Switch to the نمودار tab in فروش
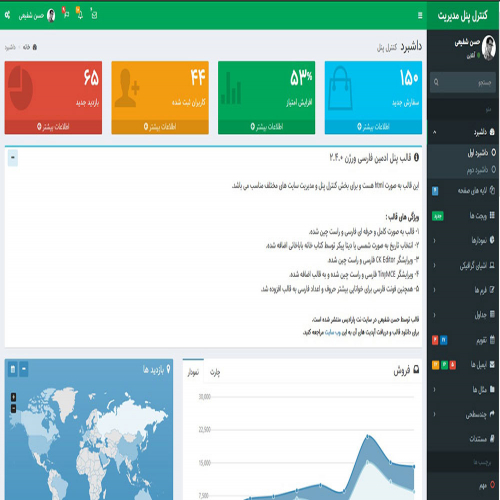 pos(193,372)
